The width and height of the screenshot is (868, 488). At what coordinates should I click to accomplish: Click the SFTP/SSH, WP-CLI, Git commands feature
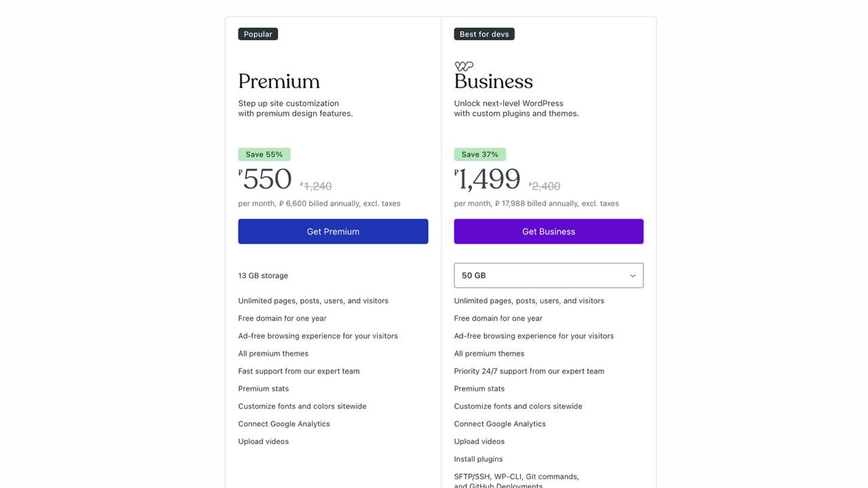(516, 477)
